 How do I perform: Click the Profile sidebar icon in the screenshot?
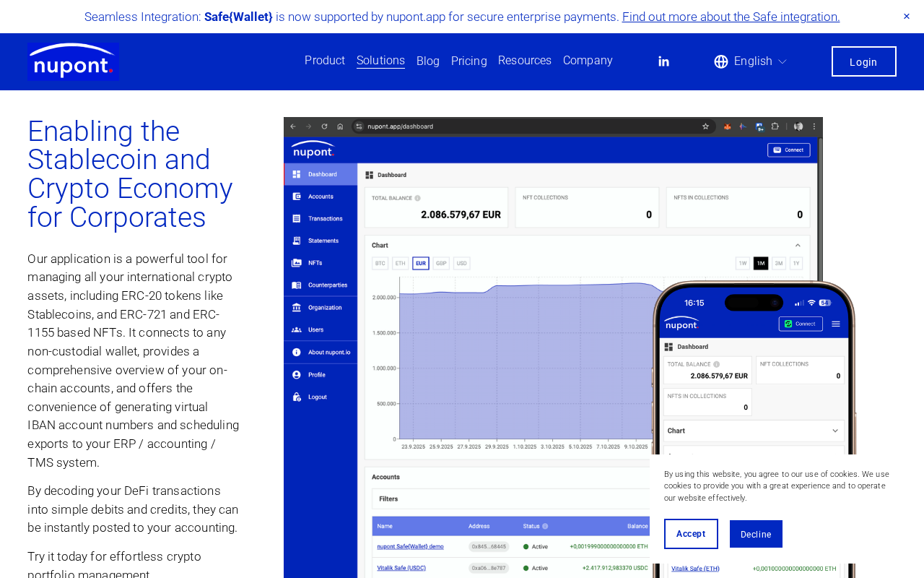[x=296, y=374]
